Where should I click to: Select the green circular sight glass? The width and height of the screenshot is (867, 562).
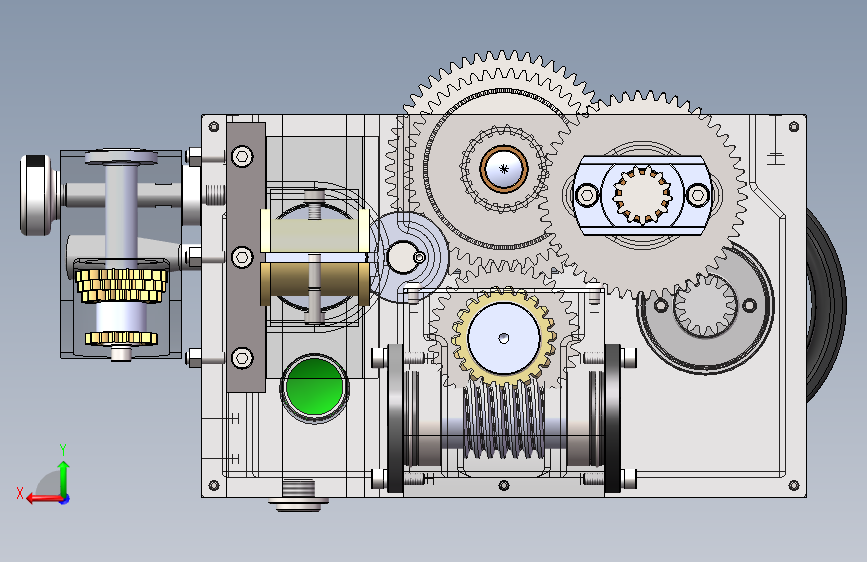click(314, 387)
